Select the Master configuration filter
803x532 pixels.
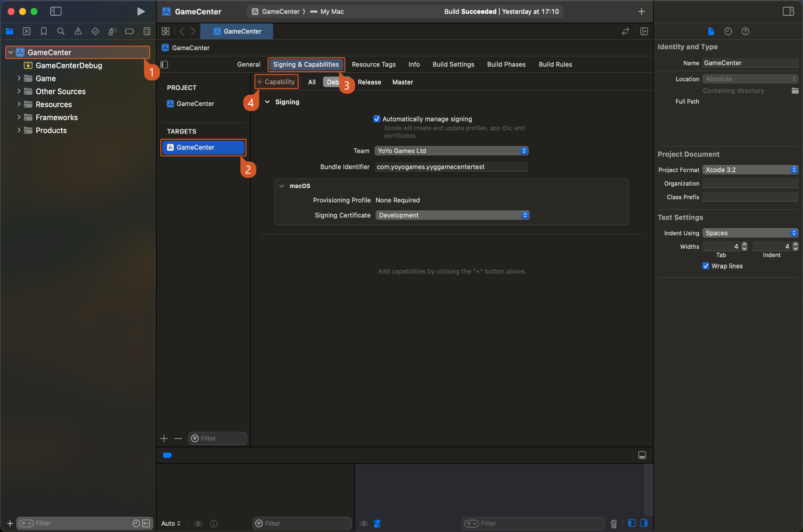pyautogui.click(x=403, y=82)
